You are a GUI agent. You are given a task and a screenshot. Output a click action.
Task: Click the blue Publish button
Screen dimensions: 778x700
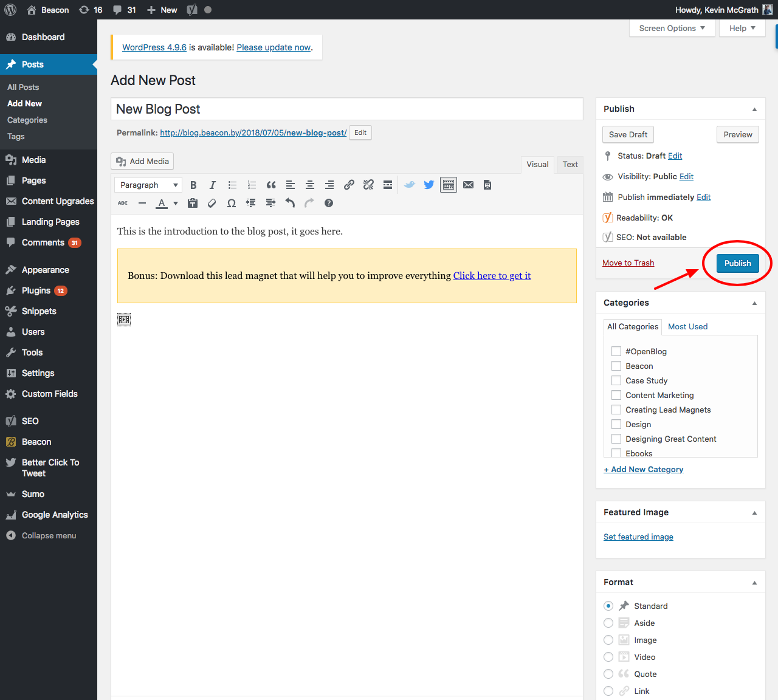click(737, 263)
